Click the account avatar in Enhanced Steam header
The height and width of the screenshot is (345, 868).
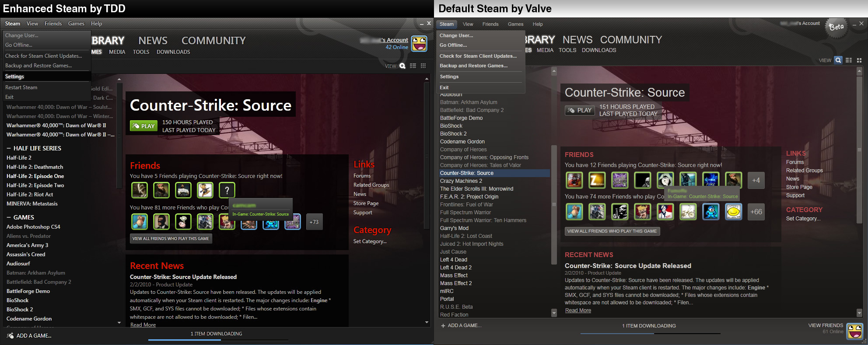pos(419,44)
